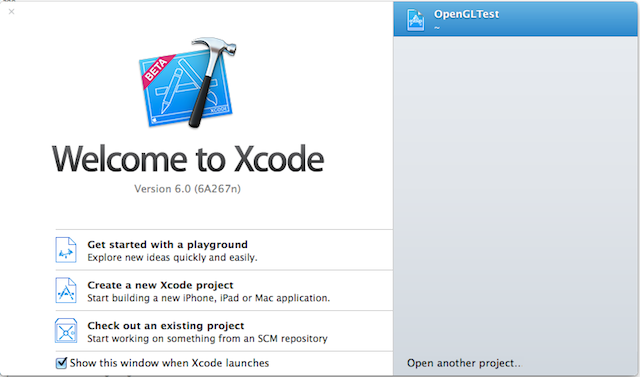Uncheck Show this window when Xcode launches
Viewport: 640px width, 377px height.
click(61, 363)
